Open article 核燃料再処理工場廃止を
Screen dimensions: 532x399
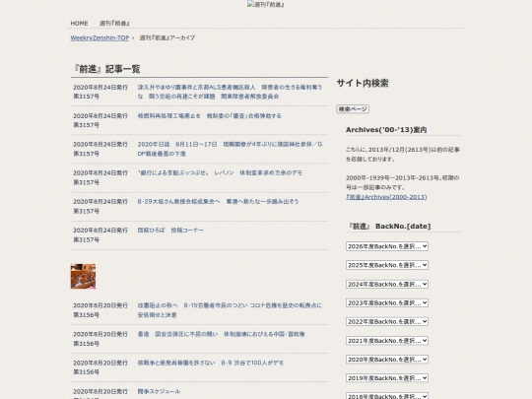209,115
